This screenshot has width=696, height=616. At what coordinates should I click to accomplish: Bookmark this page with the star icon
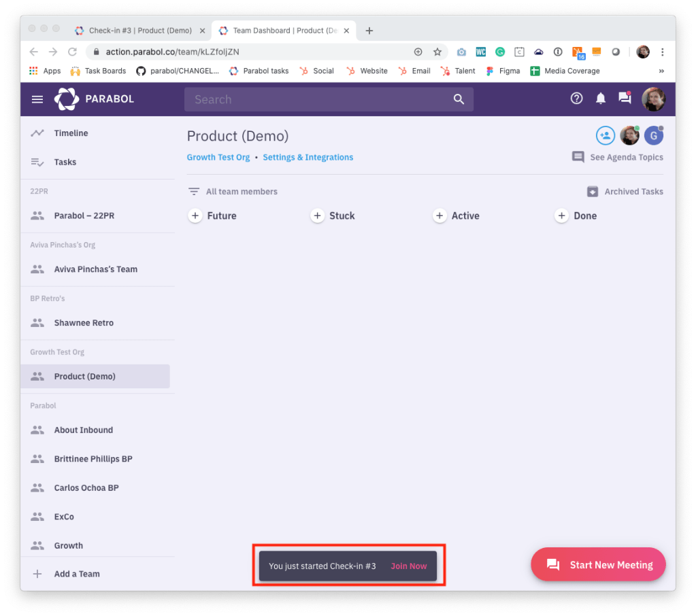coord(437,52)
